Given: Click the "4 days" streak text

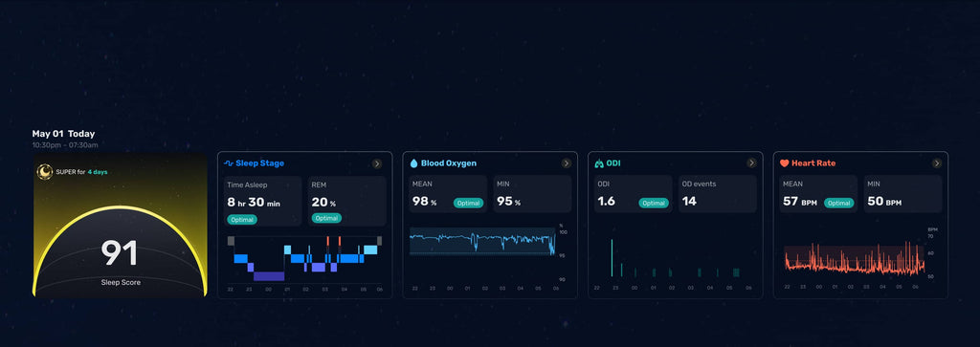Looking at the screenshot, I should click(98, 172).
